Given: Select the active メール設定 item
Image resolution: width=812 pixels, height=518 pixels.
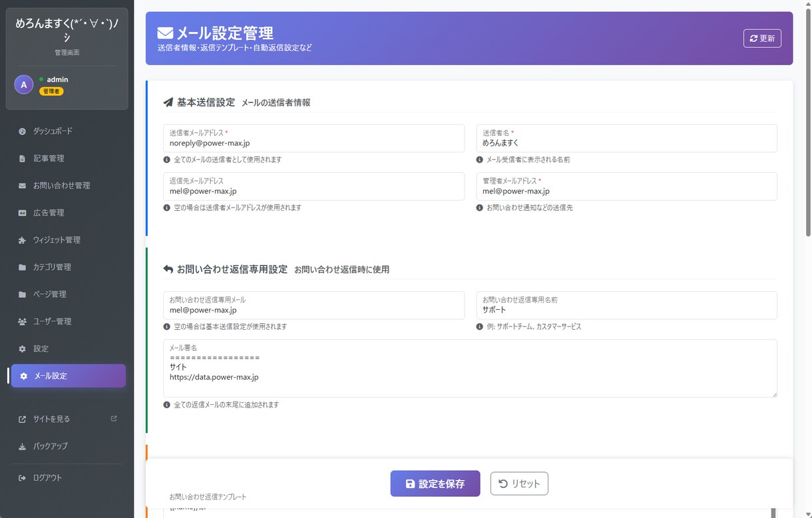Looking at the screenshot, I should point(69,376).
